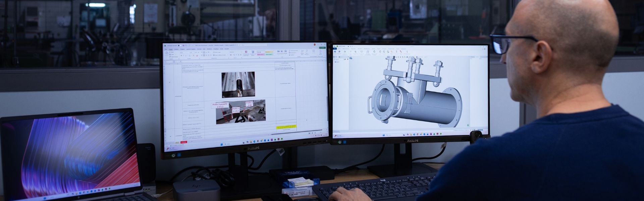The width and height of the screenshot is (644, 201).
Task: Click the red sheet tab in Excel
Action: pyautogui.click(x=184, y=142)
